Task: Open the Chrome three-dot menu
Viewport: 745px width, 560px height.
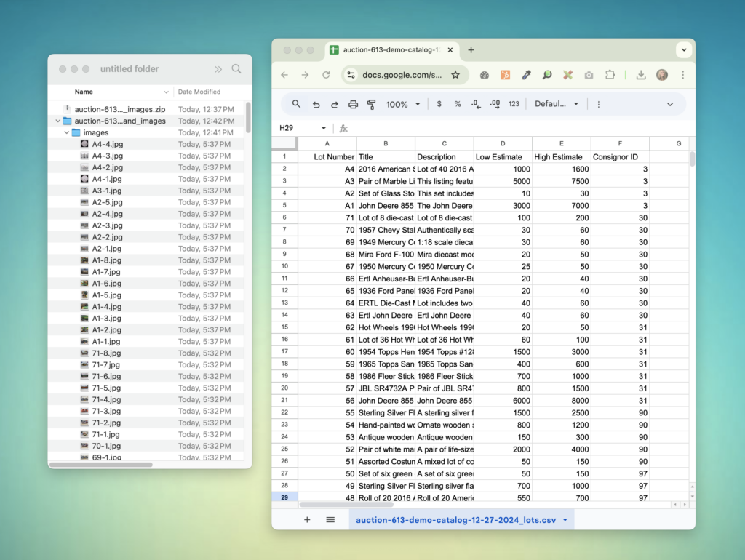Action: point(682,75)
